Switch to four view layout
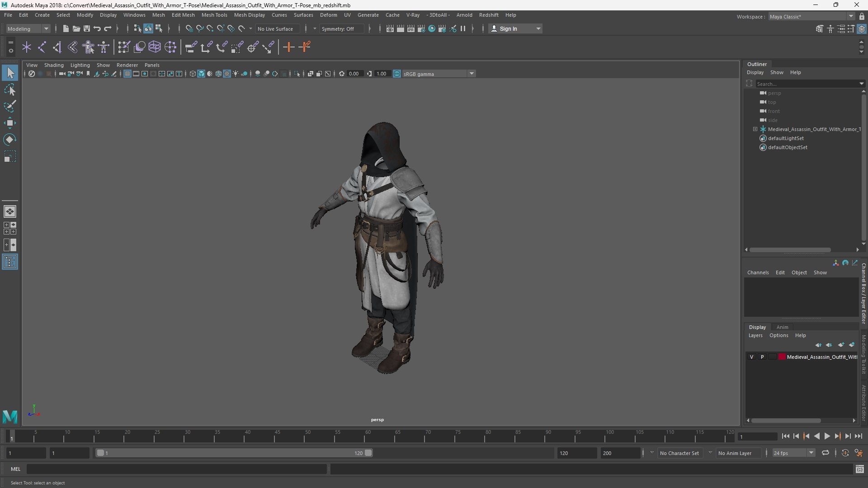This screenshot has width=868, height=488. tap(10, 228)
